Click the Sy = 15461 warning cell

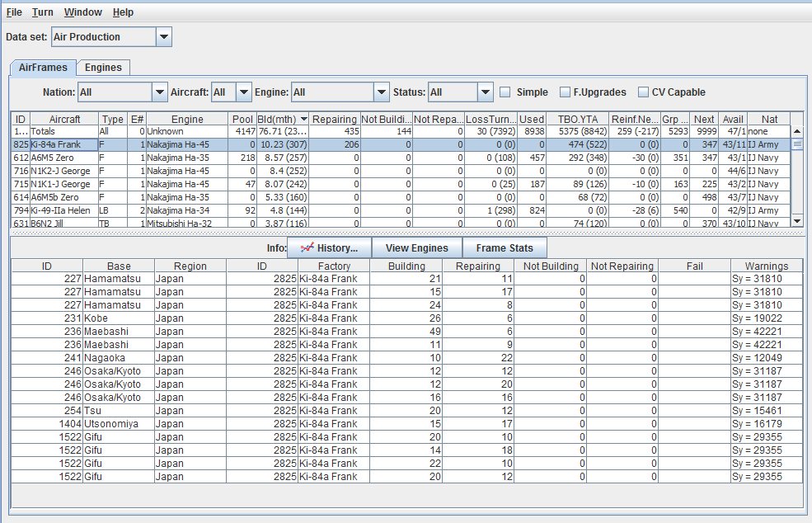coord(767,411)
